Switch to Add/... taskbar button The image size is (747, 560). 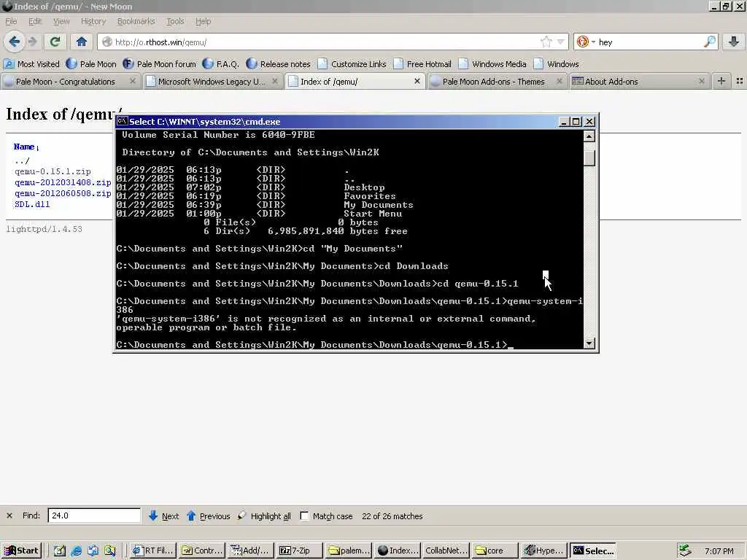coord(251,551)
